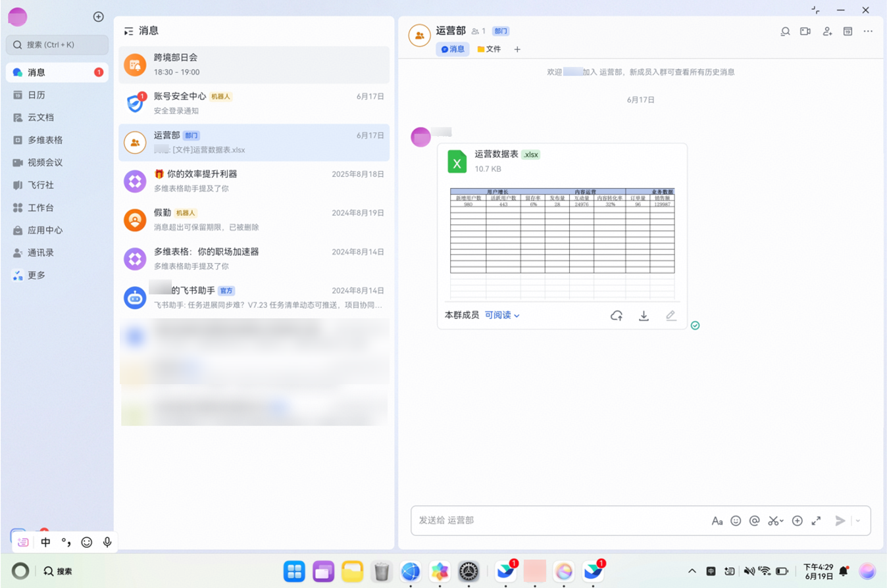Open notifications bell in the system tray
The height and width of the screenshot is (588, 887).
coord(844,571)
